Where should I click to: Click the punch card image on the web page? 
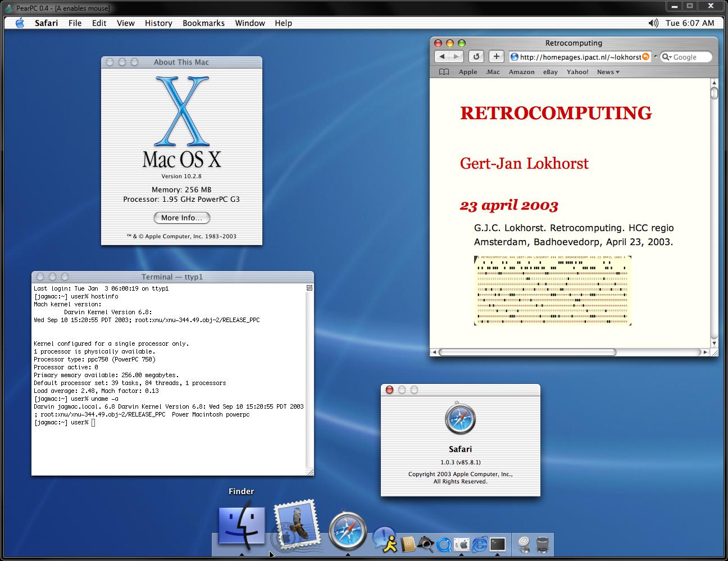coord(553,291)
